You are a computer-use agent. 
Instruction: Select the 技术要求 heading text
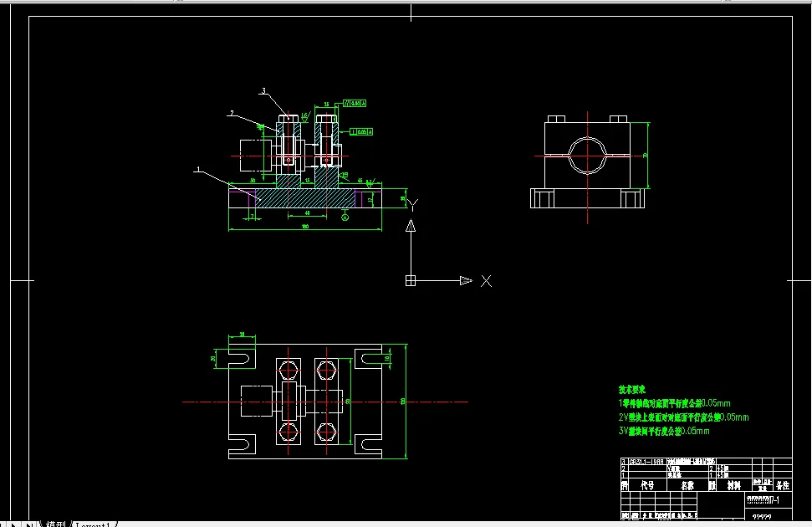click(631, 390)
